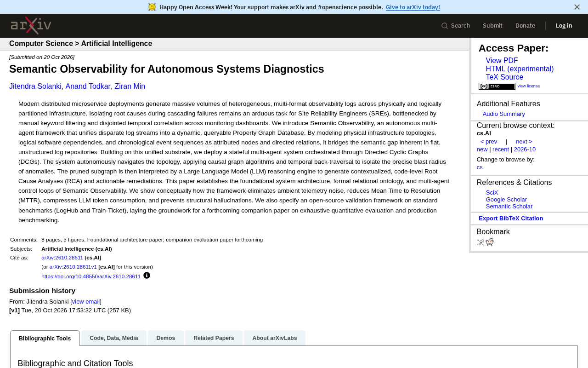Image resolution: width=588 pixels, height=368 pixels.
Task: Open the arXiv logo home link
Action: pyautogui.click(x=31, y=26)
